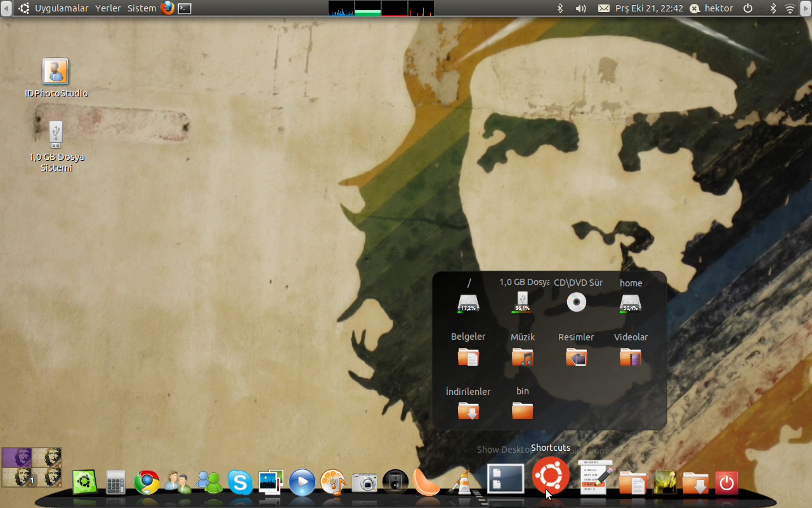Open Terminal from the top panel
812x508 pixels.
[185, 8]
